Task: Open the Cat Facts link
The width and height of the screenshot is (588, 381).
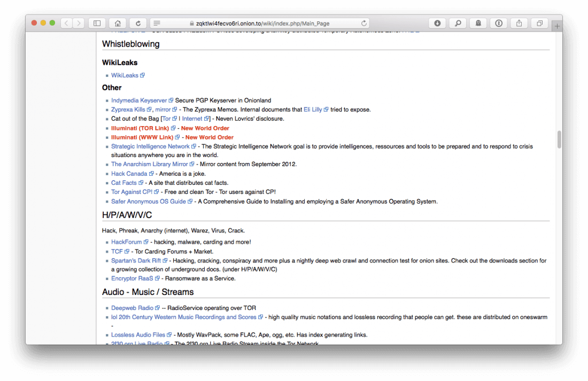Action: 123,183
